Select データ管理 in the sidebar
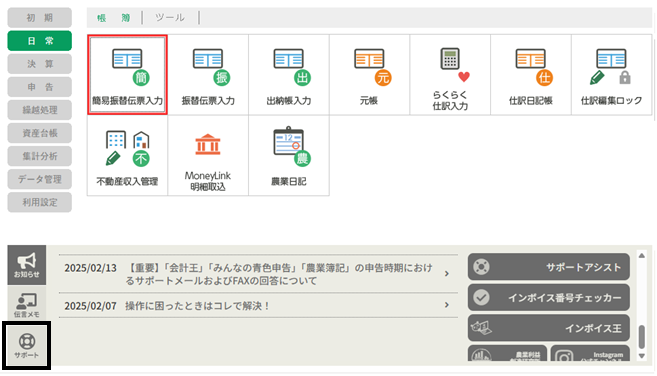The width and height of the screenshot is (657, 376). tap(40, 179)
